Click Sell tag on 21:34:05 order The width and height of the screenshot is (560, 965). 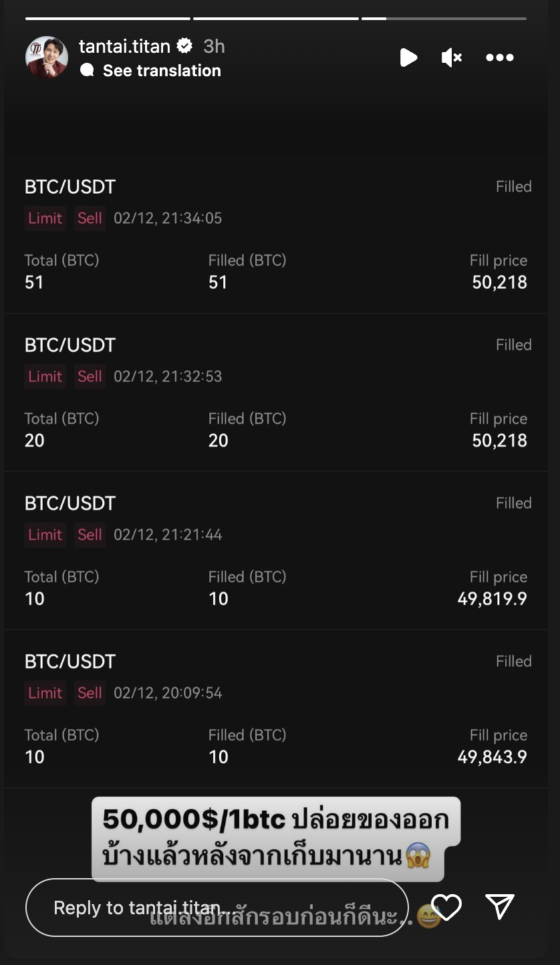coord(90,218)
